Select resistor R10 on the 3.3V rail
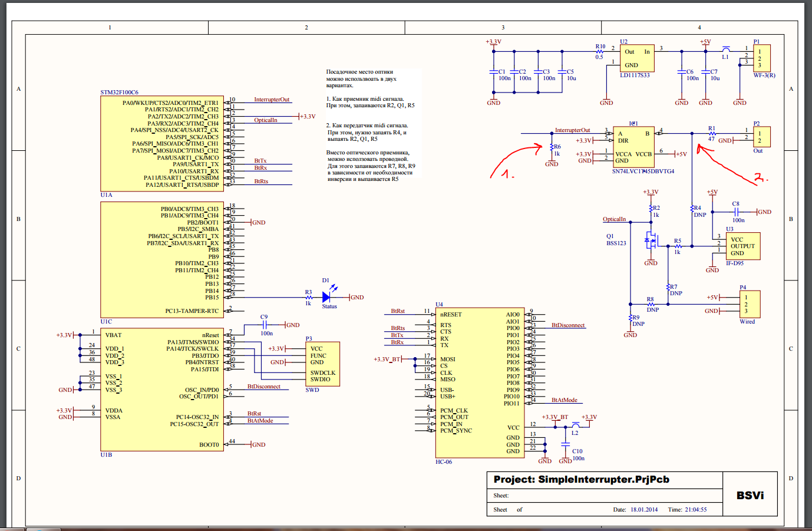This screenshot has width=812, height=531. click(x=599, y=52)
